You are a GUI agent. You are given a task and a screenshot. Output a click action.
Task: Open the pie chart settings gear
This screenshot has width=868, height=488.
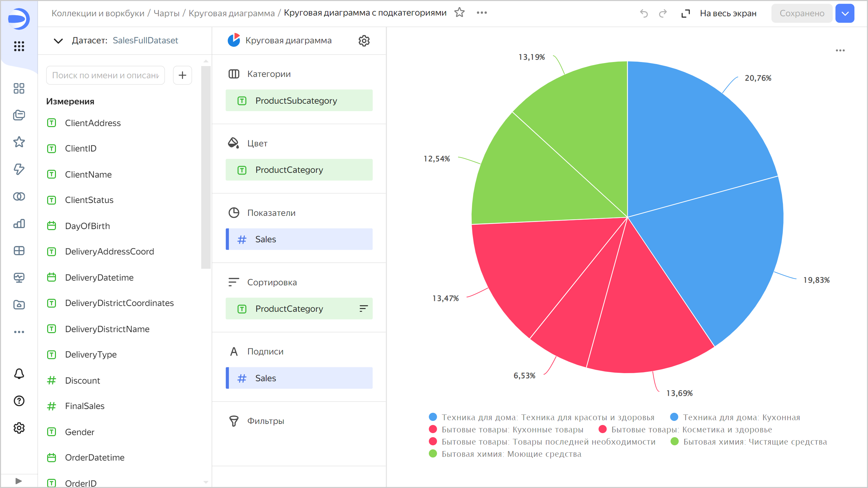tap(363, 41)
